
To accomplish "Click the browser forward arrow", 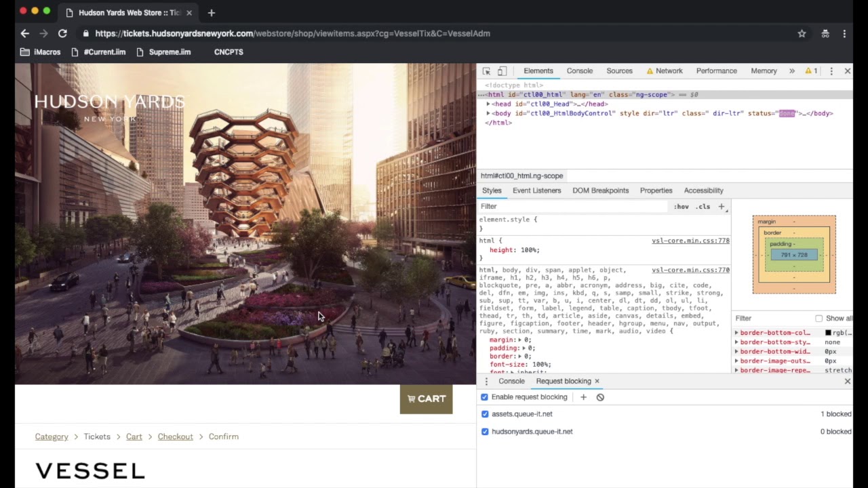I will (x=43, y=33).
